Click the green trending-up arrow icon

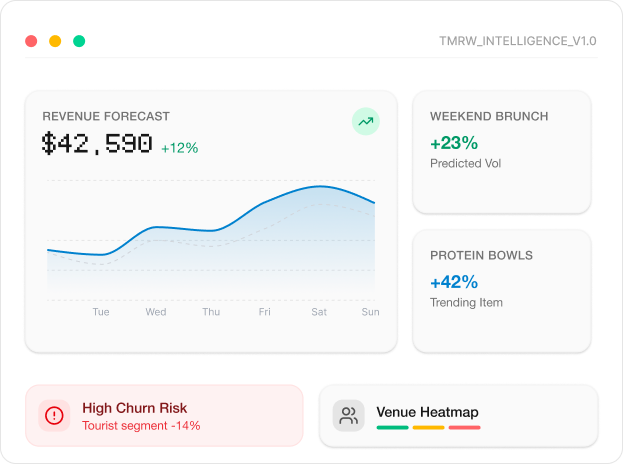click(x=366, y=122)
